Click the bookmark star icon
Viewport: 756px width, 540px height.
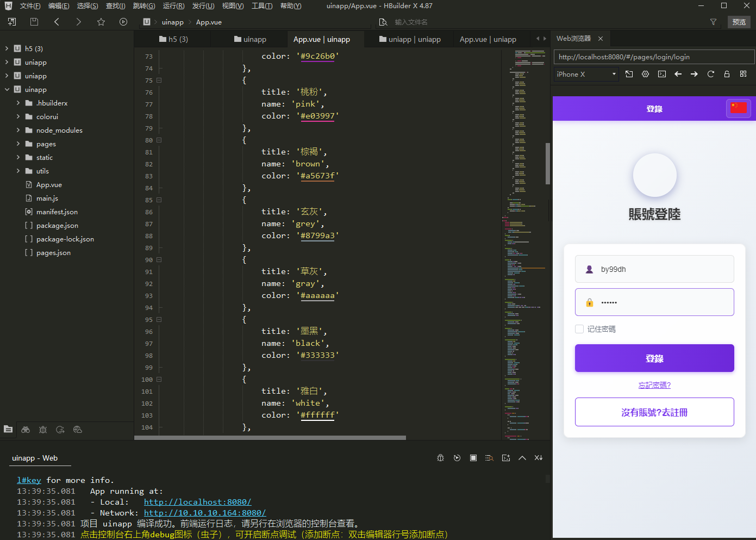click(x=101, y=22)
